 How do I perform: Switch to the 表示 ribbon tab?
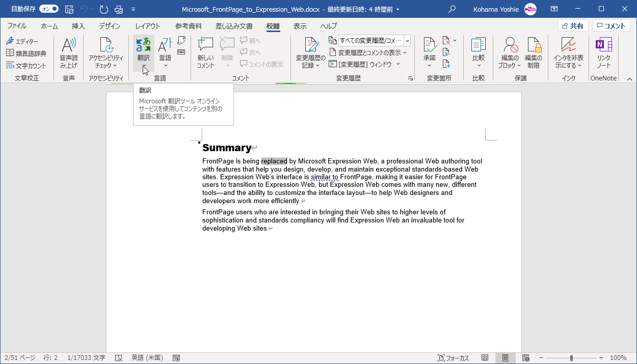click(x=299, y=26)
